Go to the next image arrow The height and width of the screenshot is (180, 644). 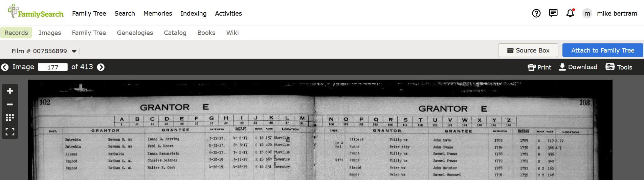point(101,67)
